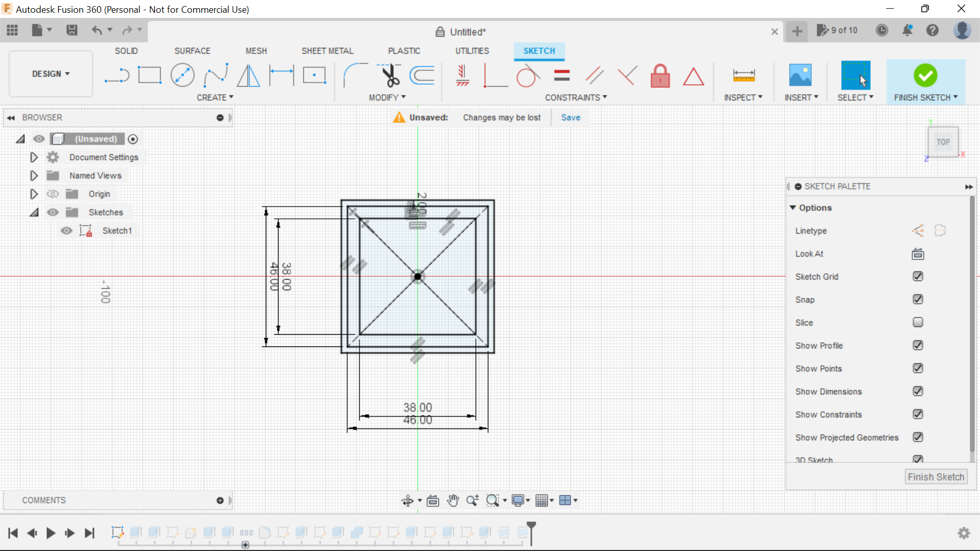
Task: Select the Fillet tool in Modify
Action: point(355,76)
